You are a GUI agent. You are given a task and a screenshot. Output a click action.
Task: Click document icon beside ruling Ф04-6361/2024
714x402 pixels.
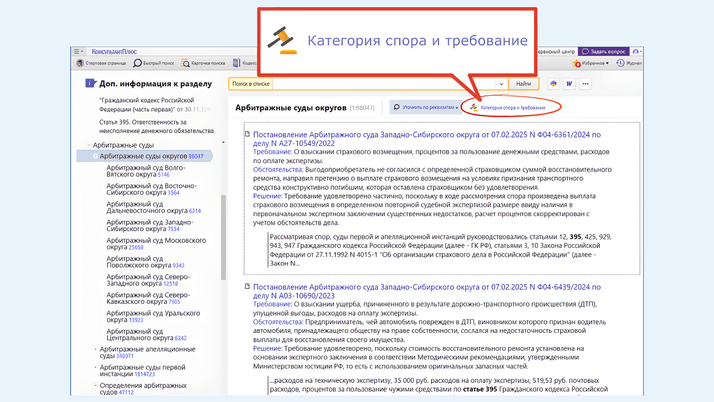pos(247,134)
